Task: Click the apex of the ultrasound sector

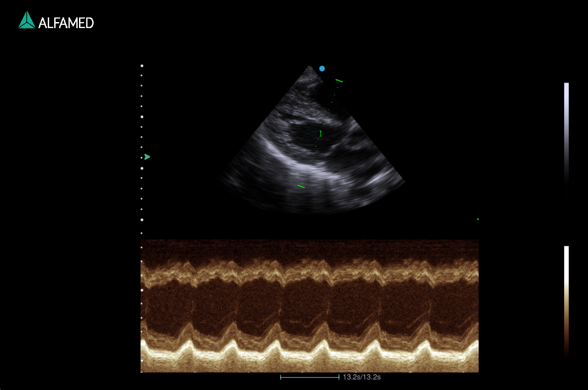Action: (x=310, y=67)
